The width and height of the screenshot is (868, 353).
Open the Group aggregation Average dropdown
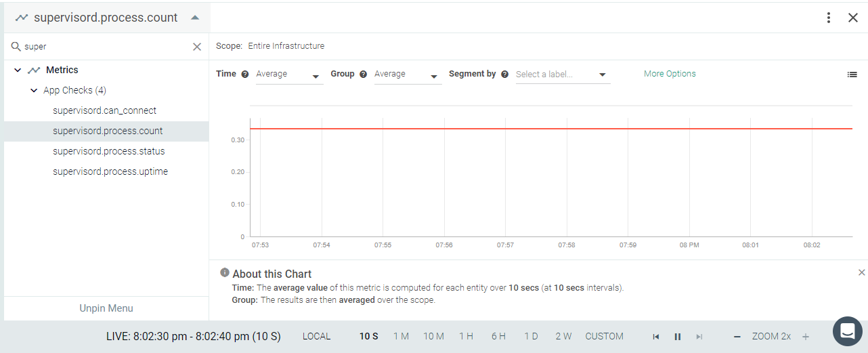(x=408, y=75)
